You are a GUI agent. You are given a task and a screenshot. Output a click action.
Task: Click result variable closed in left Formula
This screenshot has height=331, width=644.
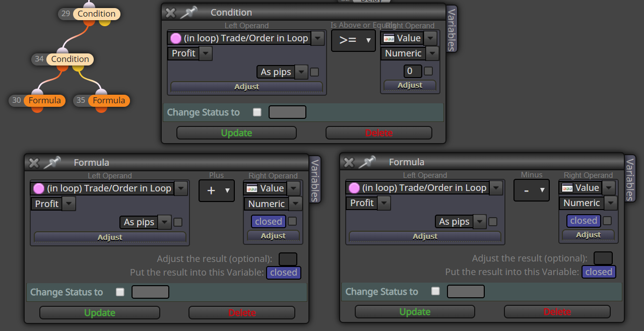point(284,273)
